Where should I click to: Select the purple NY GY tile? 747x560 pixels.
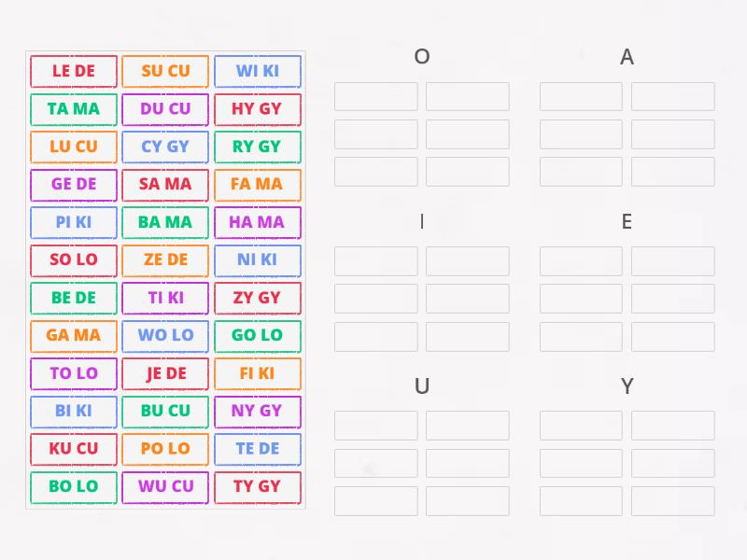258,412
